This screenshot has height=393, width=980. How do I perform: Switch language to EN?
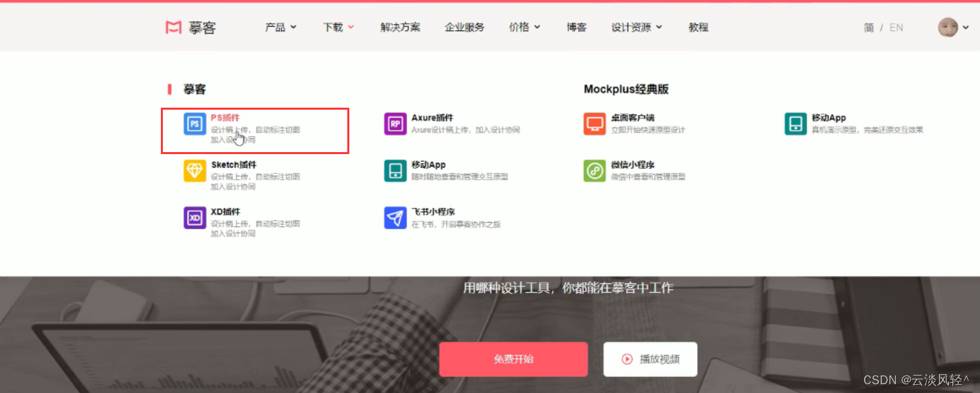coord(897,28)
